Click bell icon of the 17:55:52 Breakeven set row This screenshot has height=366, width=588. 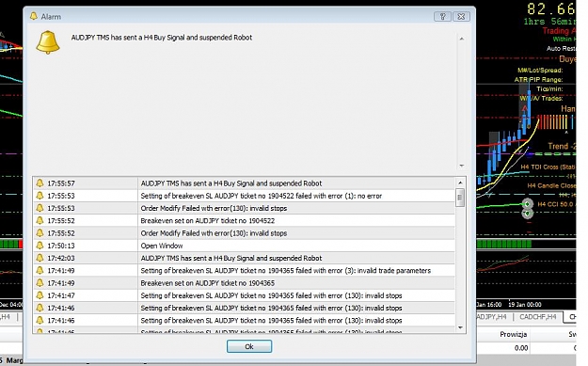(x=40, y=220)
